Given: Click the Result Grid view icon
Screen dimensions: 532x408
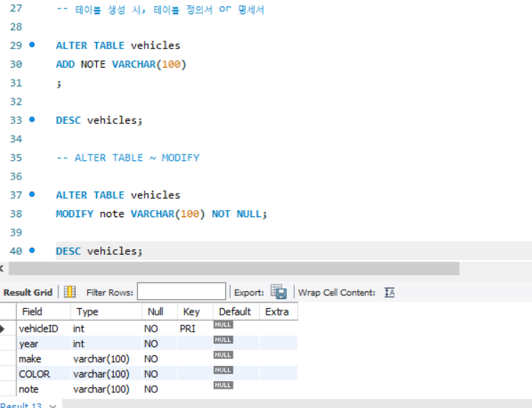Looking at the screenshot, I should (x=70, y=292).
